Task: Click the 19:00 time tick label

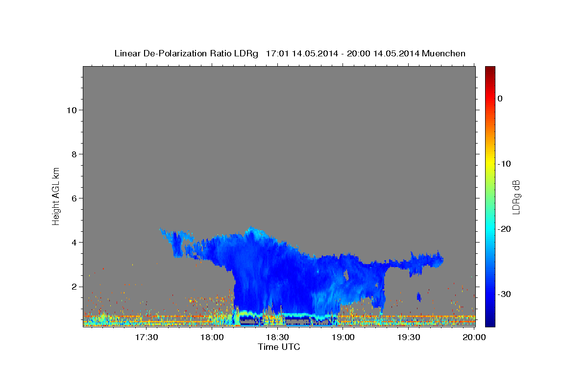Action: 343,338
